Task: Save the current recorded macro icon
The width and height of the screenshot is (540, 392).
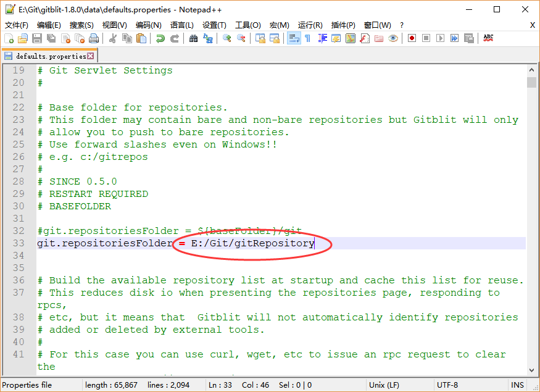Action: 468,38
